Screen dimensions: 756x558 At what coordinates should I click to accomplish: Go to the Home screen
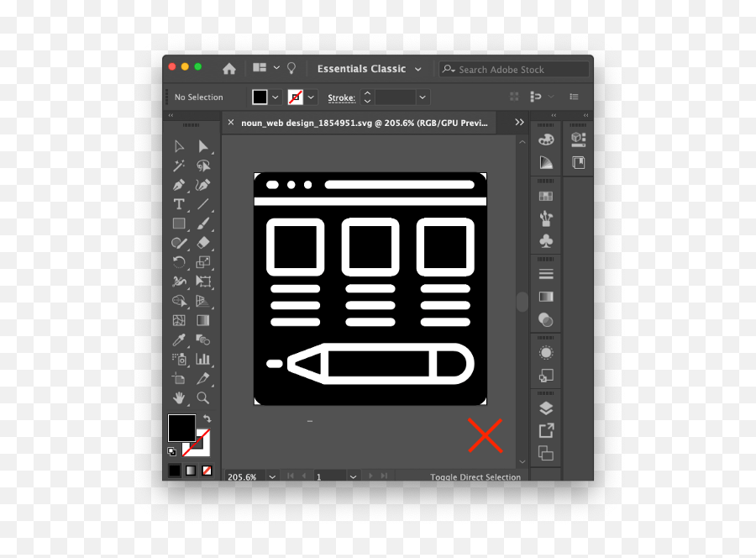point(229,69)
